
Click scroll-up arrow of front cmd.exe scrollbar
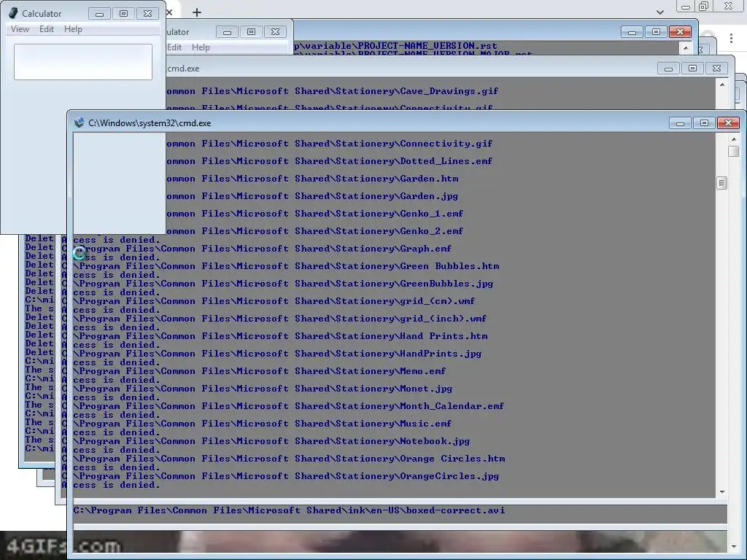pos(734,139)
